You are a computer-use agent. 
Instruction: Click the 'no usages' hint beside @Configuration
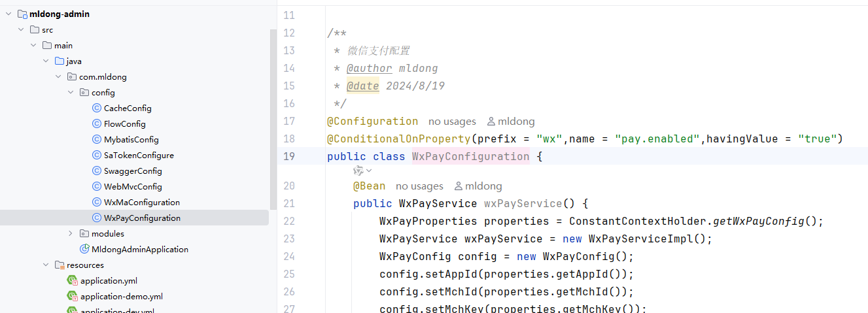pyautogui.click(x=452, y=122)
